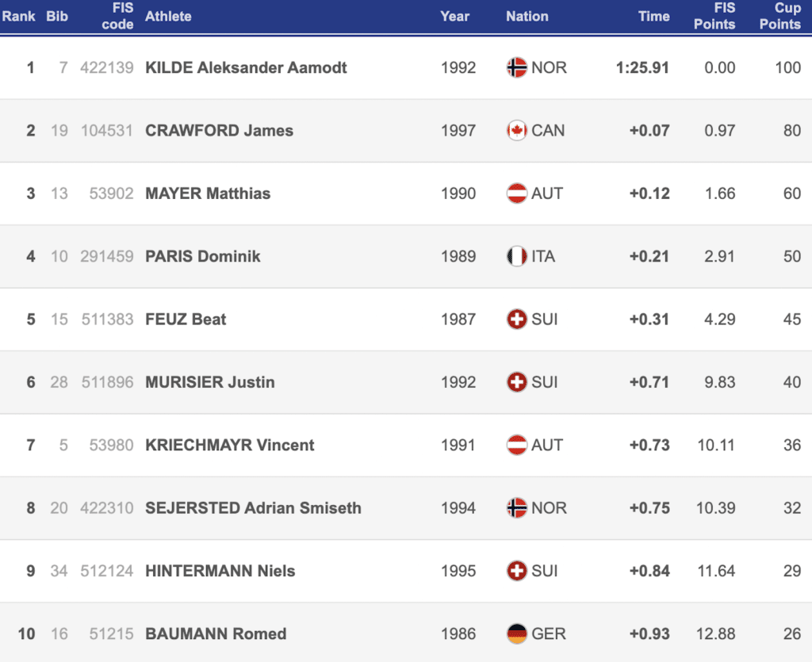
Task: Open FEUZ Beat athlete link
Action: [x=186, y=320]
